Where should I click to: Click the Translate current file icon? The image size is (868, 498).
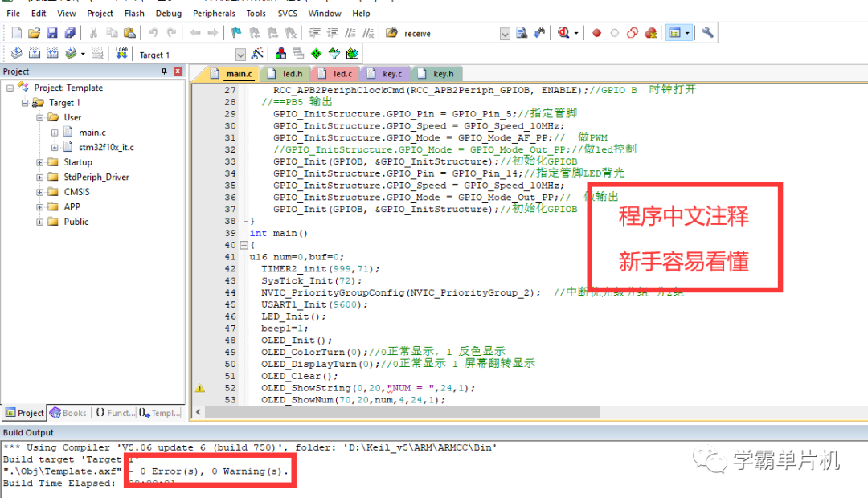(x=17, y=54)
